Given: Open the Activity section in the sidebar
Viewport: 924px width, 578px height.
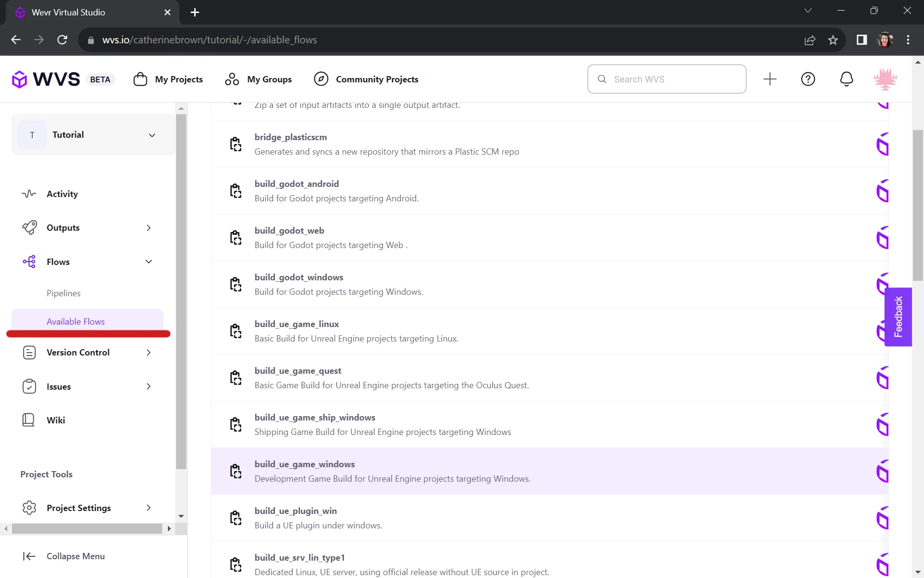Looking at the screenshot, I should (x=63, y=194).
